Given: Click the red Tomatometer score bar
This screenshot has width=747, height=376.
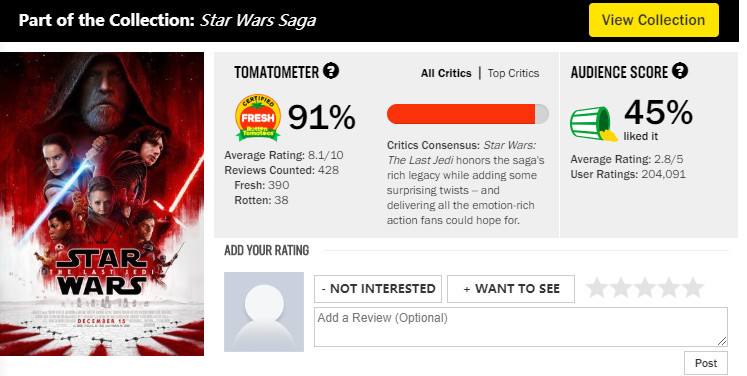Looking at the screenshot, I should click(467, 114).
